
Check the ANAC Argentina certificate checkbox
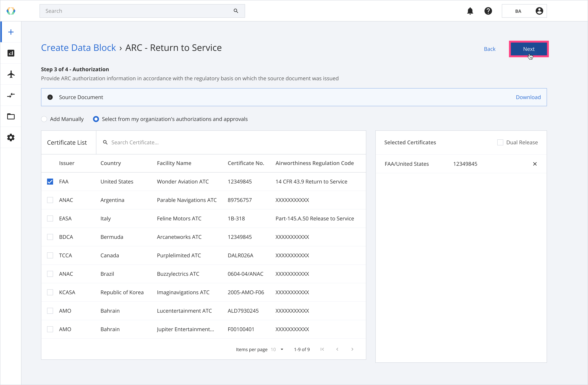50,200
